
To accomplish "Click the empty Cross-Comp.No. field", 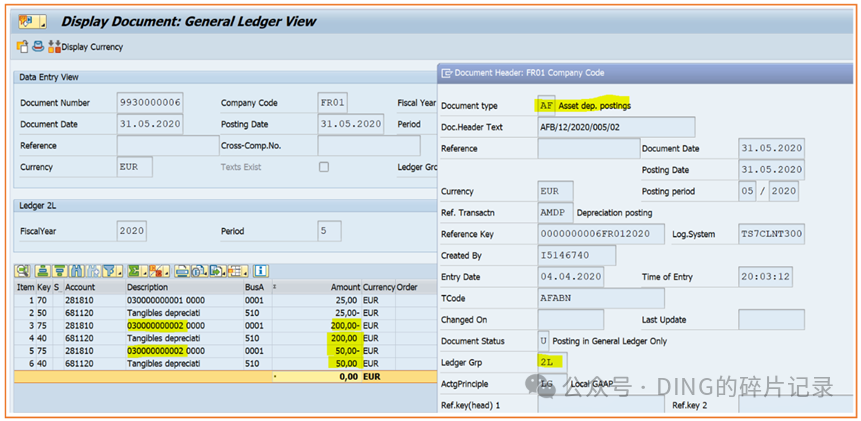I will 369,145.
